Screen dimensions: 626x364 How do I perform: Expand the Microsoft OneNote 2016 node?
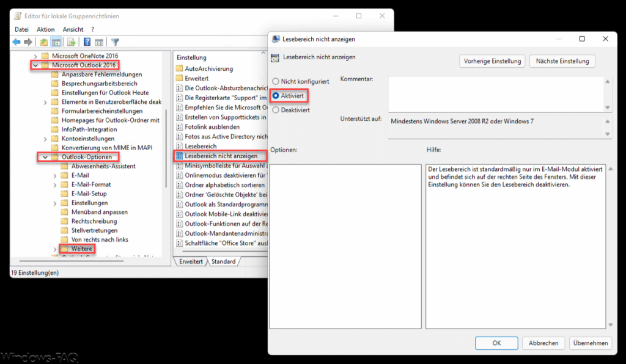click(x=35, y=56)
